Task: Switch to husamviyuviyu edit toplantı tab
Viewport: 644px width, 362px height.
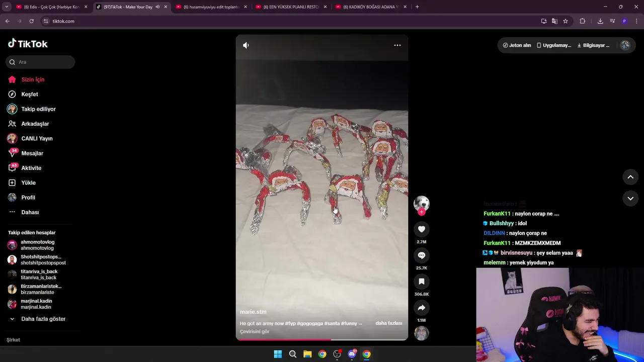Action: pyautogui.click(x=211, y=7)
